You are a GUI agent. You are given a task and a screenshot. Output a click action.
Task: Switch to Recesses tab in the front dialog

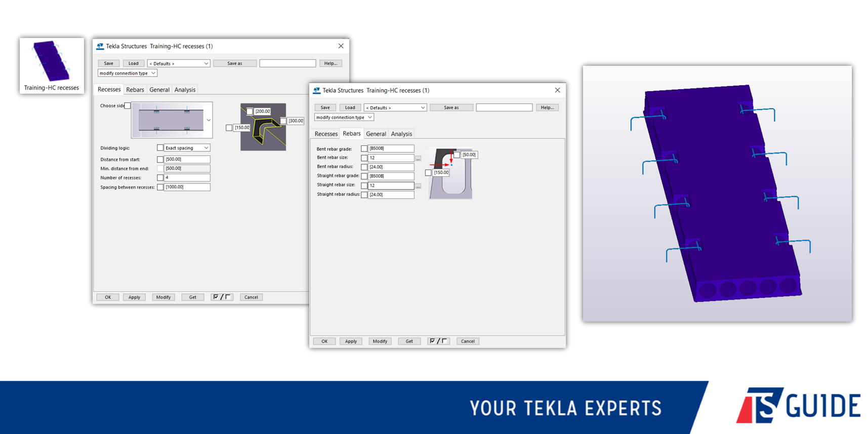(326, 134)
